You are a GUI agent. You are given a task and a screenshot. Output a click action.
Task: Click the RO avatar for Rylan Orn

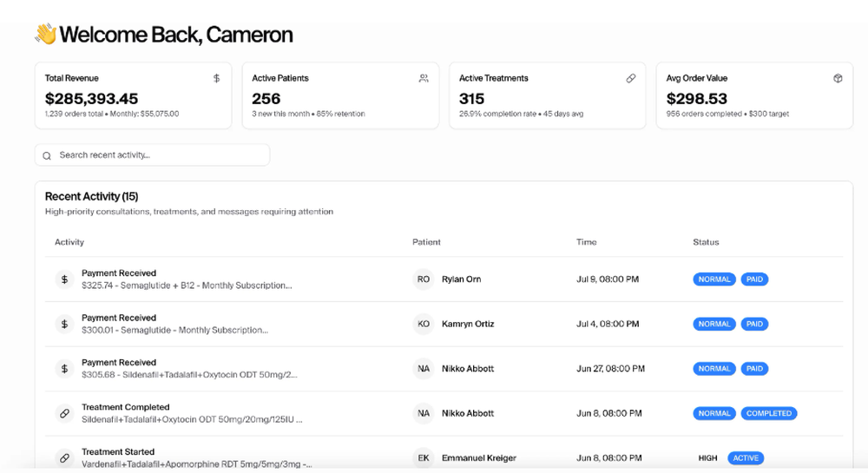[423, 279]
